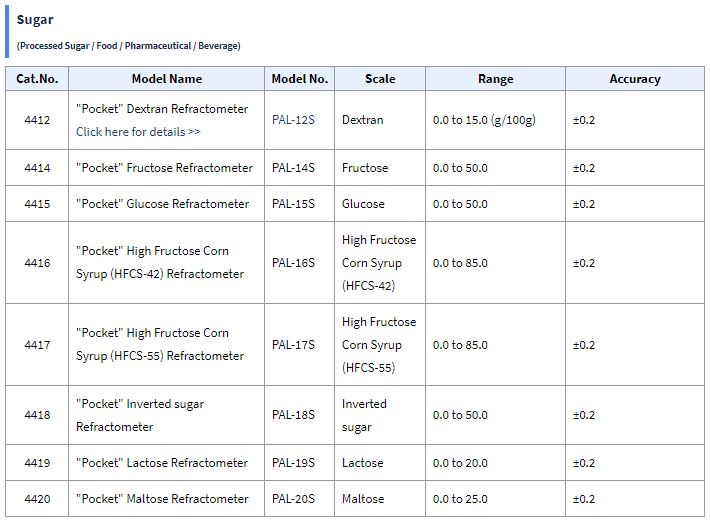Click the 0.0 to 15.0 (g/100g) range cell
Image resolution: width=710 pixels, height=521 pixels.
495,120
